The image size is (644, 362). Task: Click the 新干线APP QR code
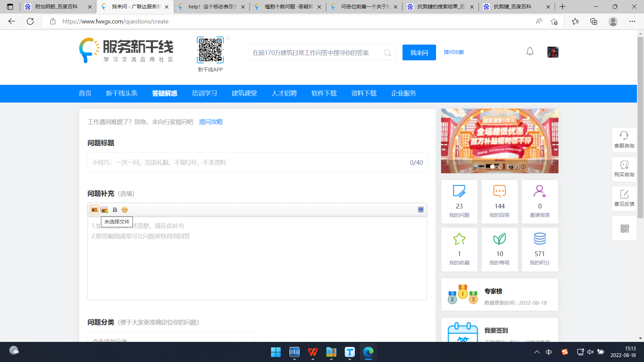(210, 50)
